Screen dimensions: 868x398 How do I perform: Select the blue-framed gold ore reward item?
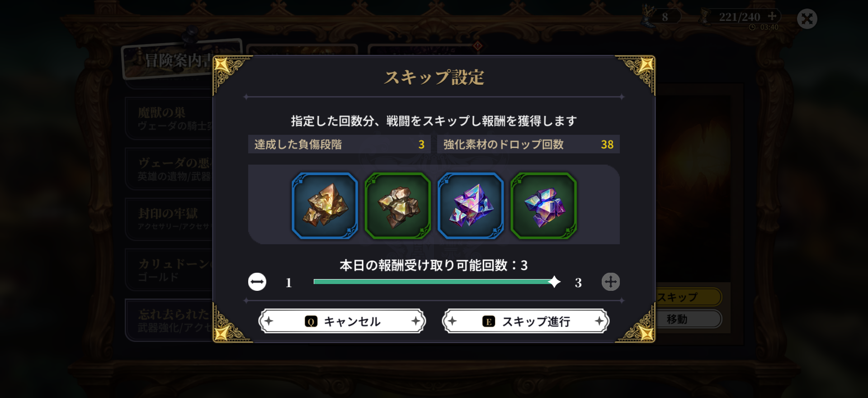(x=325, y=206)
